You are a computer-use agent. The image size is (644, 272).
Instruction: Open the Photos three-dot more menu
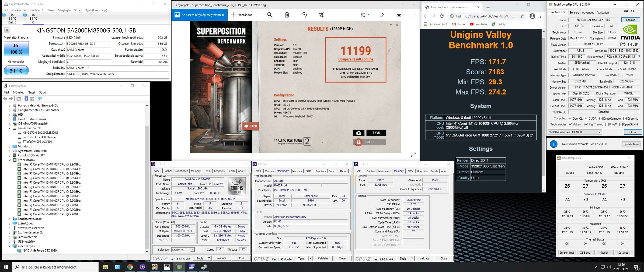[x=413, y=15]
